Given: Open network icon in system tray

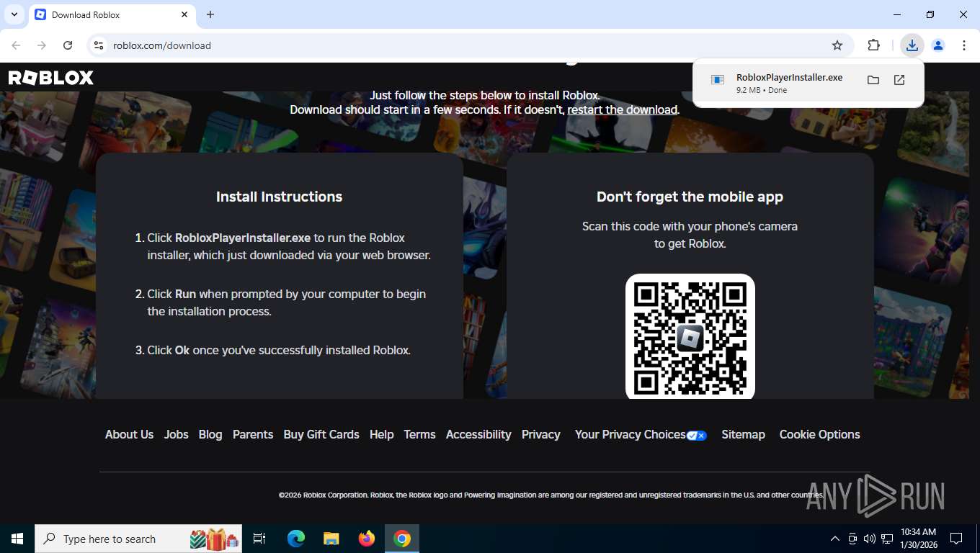Looking at the screenshot, I should click(x=887, y=539).
